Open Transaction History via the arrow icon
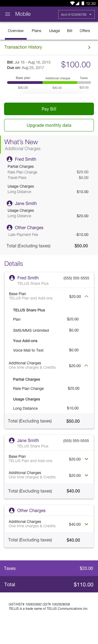This screenshot has height=644, width=98. pyautogui.click(x=89, y=48)
